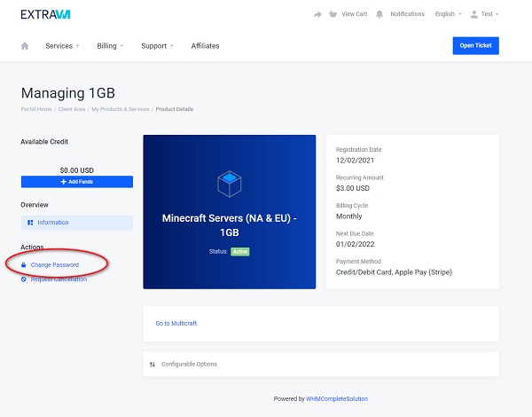The height and width of the screenshot is (417, 532).
Task: Select Information in Overview sidebar
Action: coord(77,223)
